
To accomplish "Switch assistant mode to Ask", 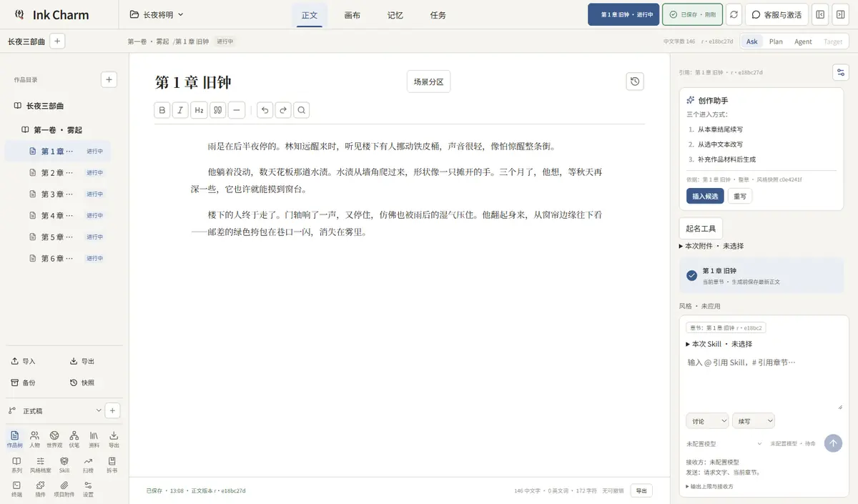I will [x=752, y=41].
